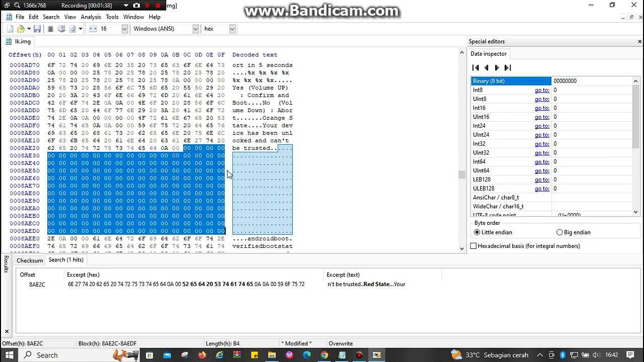Open the Analysis menu
Viewport: 644px width, 362px height.
point(91,17)
